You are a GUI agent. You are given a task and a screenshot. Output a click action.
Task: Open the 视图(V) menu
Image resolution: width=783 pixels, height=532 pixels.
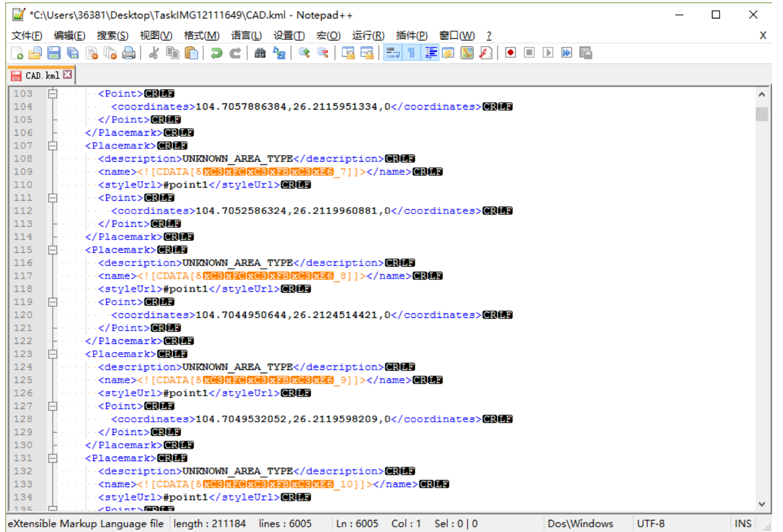click(x=156, y=35)
